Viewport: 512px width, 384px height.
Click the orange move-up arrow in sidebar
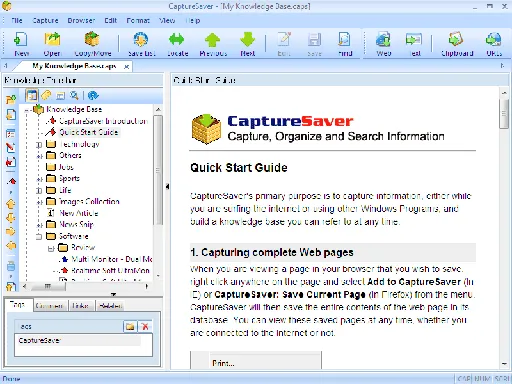11,204
